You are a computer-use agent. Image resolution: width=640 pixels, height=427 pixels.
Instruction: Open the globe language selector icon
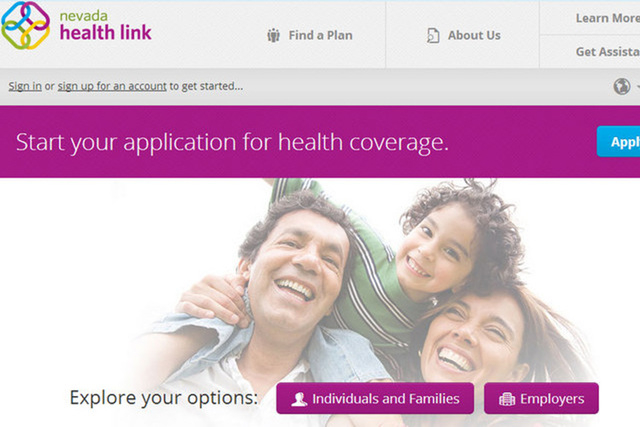click(622, 86)
